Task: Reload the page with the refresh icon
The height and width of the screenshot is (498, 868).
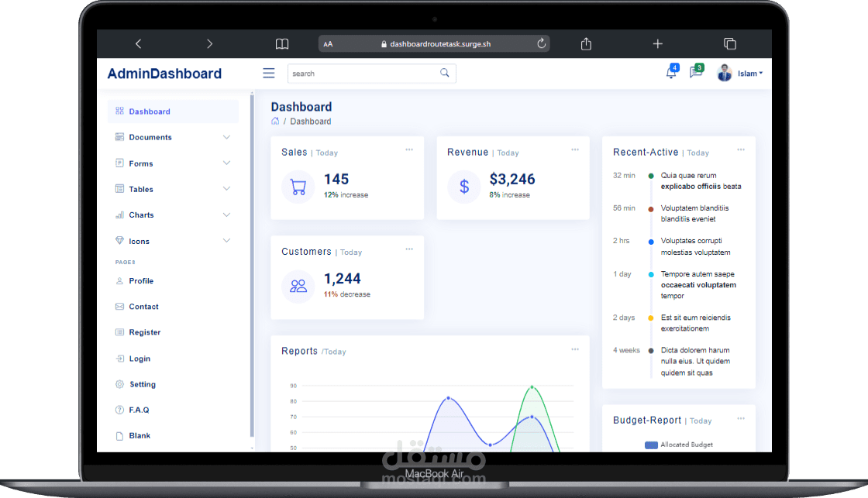Action: click(541, 43)
